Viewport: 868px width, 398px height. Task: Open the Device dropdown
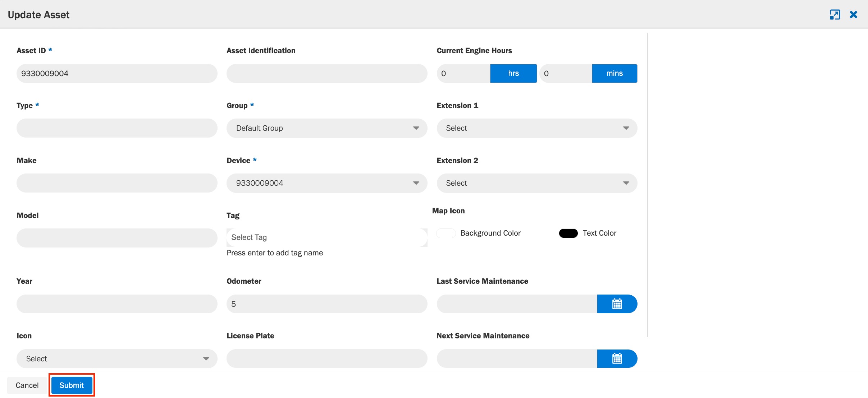tap(327, 183)
